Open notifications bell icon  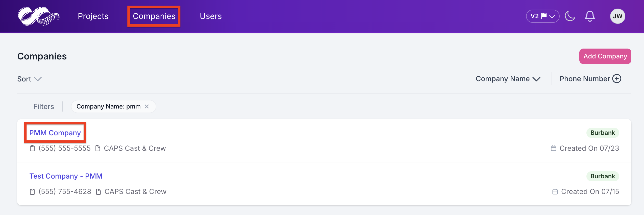tap(590, 16)
